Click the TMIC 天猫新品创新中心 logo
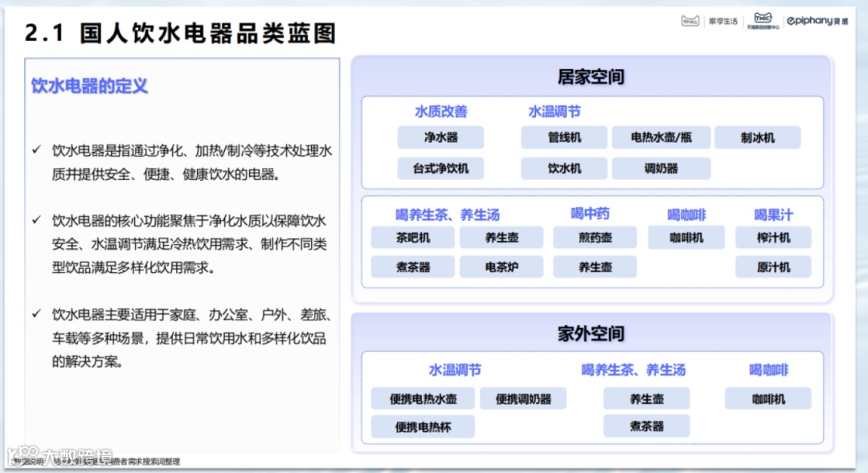 (x=763, y=21)
